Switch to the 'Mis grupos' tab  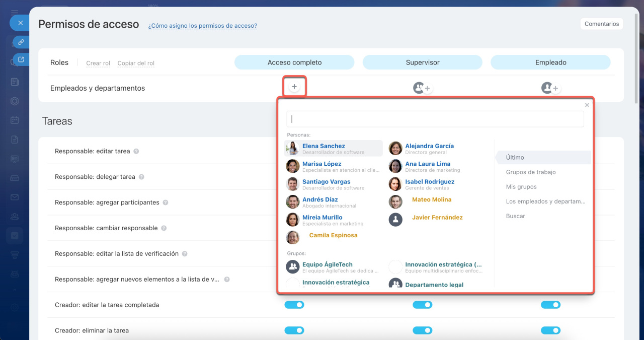pos(521,187)
